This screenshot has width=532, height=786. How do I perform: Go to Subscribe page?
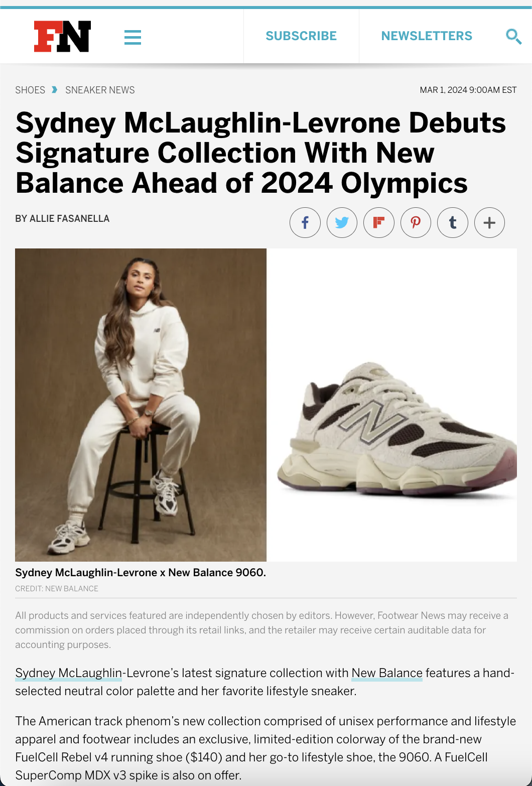(301, 36)
